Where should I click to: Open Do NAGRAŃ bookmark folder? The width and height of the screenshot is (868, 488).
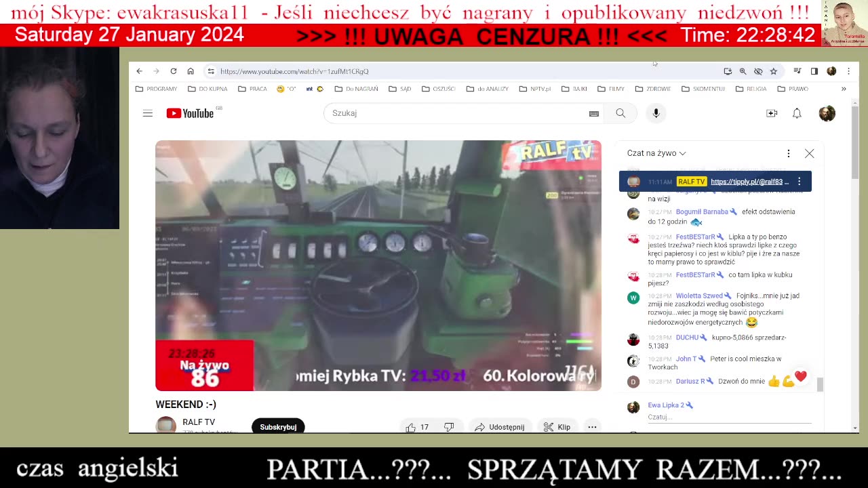[x=357, y=89]
